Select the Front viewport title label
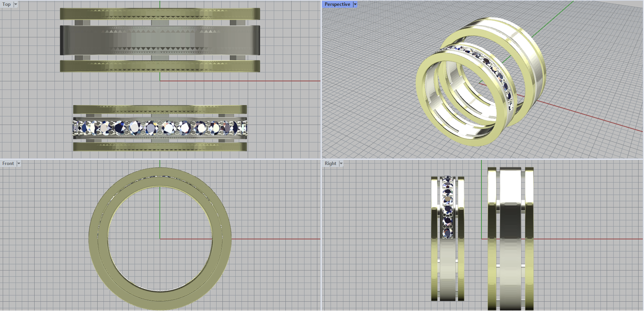Viewport: 644px width, 311px height. pos(8,164)
